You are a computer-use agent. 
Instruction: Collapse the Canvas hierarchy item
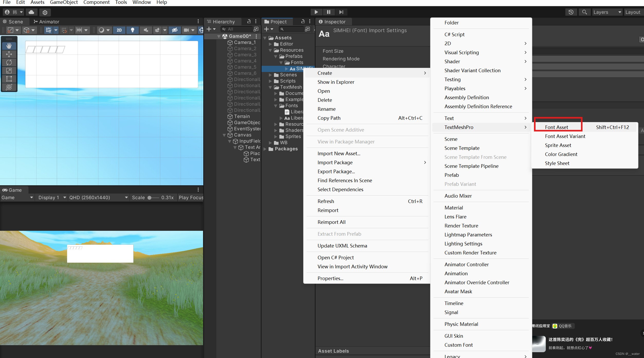coord(224,135)
